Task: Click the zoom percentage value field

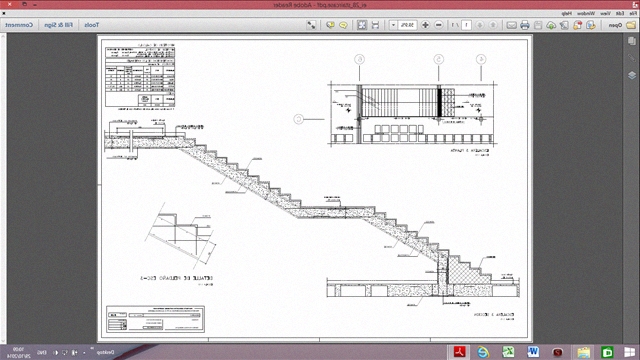Action: (407, 25)
